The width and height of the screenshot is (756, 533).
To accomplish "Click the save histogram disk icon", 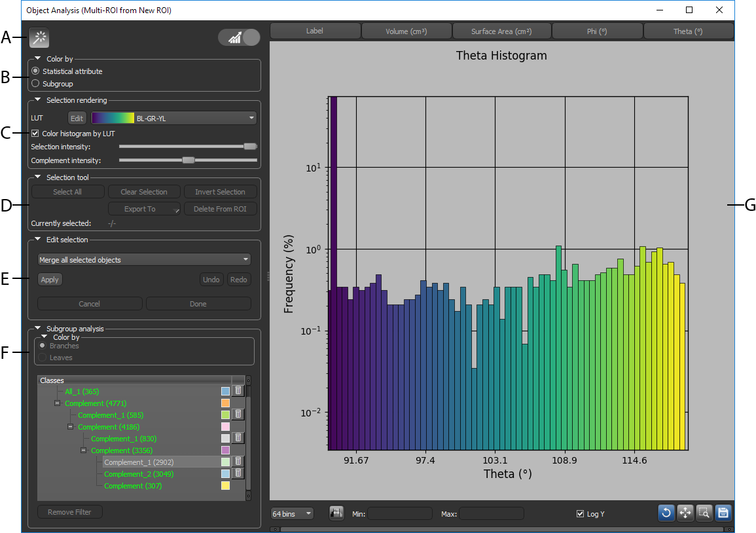I will click(x=723, y=513).
